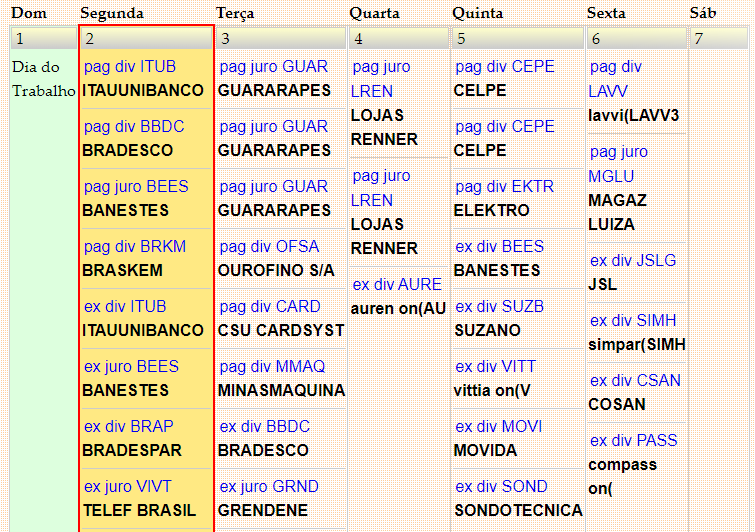Click the 'Sáb' column header
Viewport: 755px width, 532px height.
[703, 13]
